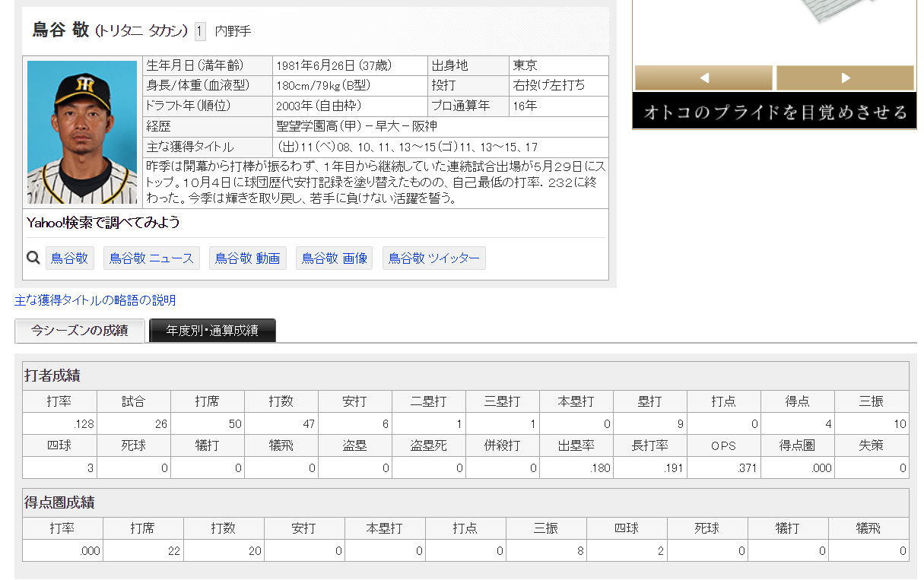This screenshot has width=924, height=580.
Task: Click the 内野手 position text
Action: tap(233, 31)
